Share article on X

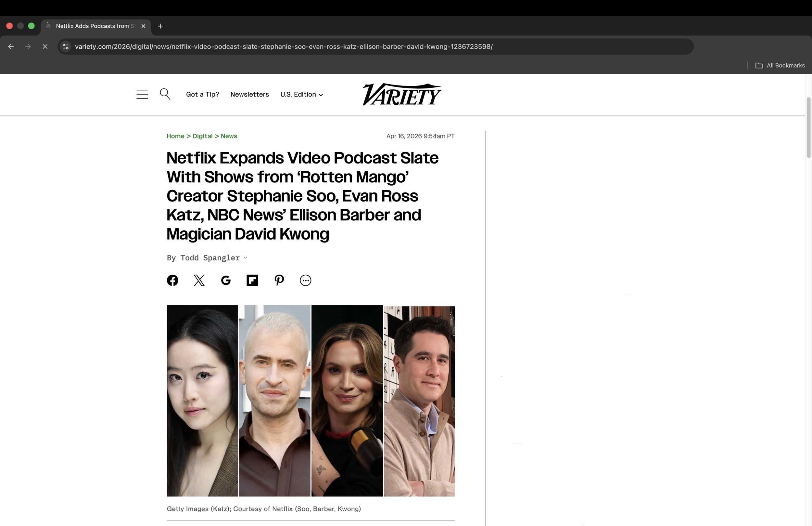click(199, 281)
